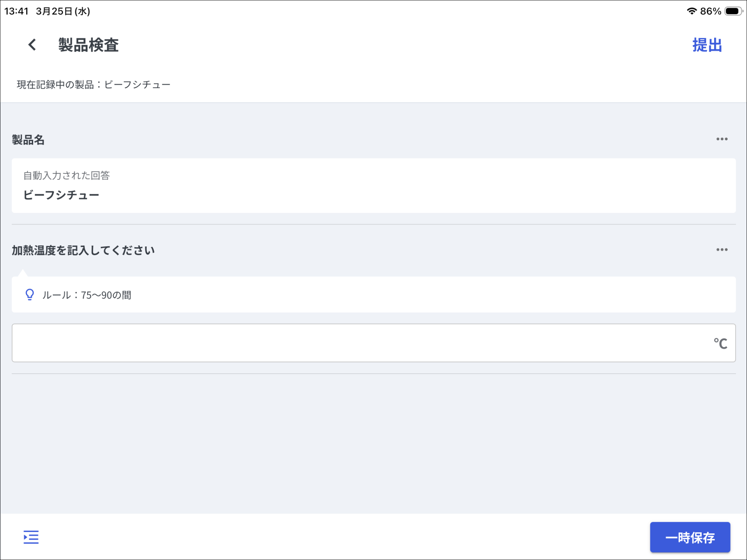Open more options for 製品名 section

pos(721,139)
